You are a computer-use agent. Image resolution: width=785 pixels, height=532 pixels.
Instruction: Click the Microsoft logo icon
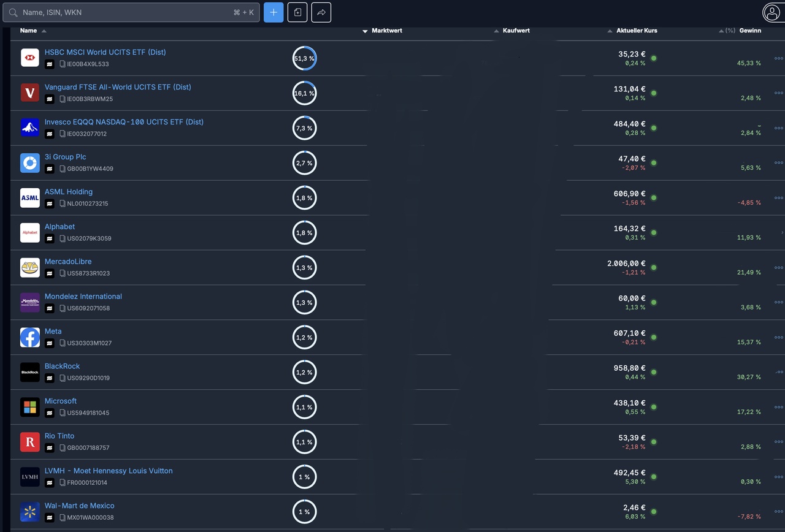(x=30, y=408)
